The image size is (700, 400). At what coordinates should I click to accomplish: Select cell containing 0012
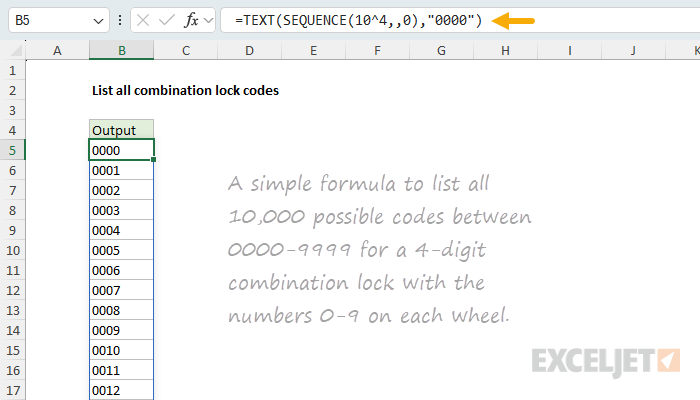[121, 390]
